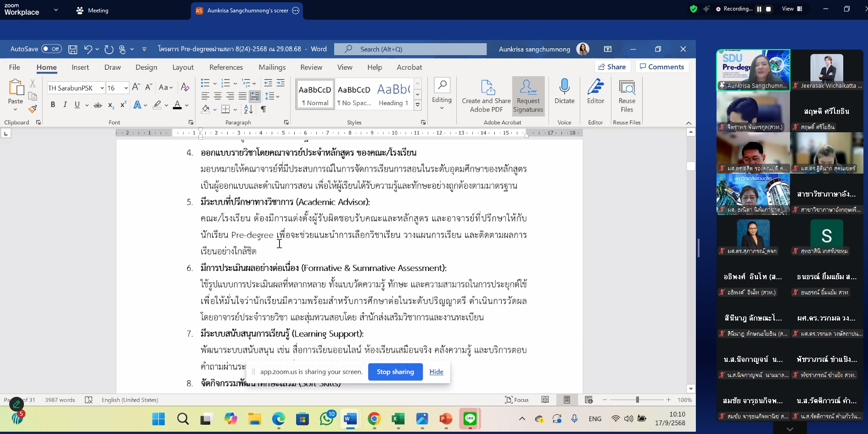Expand the font size dropdown
The image size is (868, 434).
(125, 88)
